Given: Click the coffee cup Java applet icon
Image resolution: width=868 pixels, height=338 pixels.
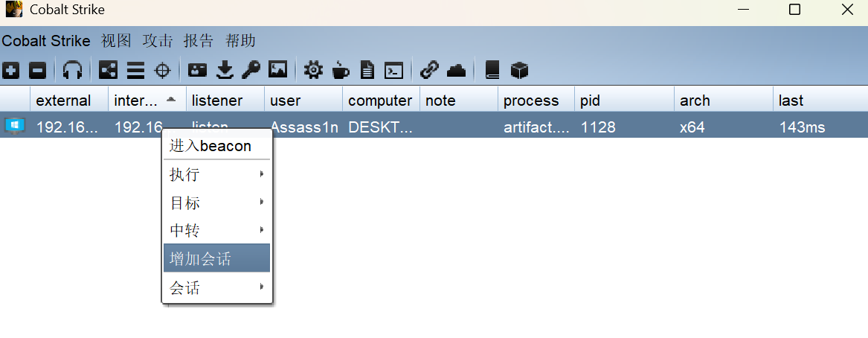Looking at the screenshot, I should click(x=341, y=71).
